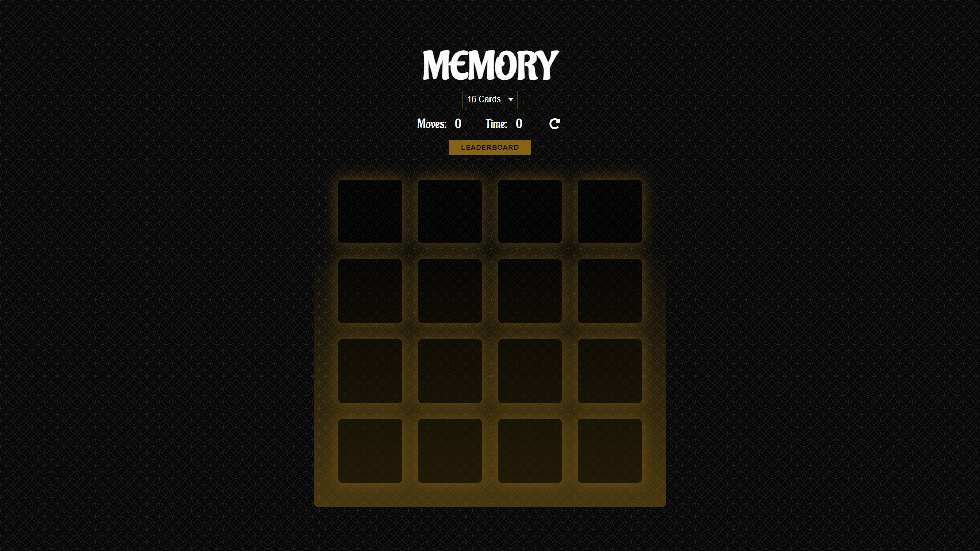Click the first card in row three
This screenshot has width=980, height=551.
pos(370,371)
